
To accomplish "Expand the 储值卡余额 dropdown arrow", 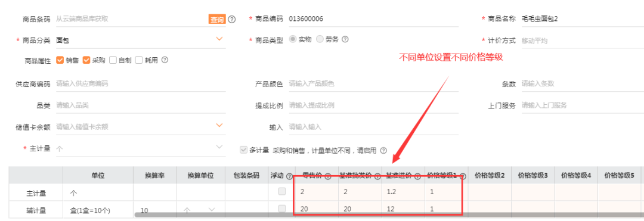I will point(219,125).
